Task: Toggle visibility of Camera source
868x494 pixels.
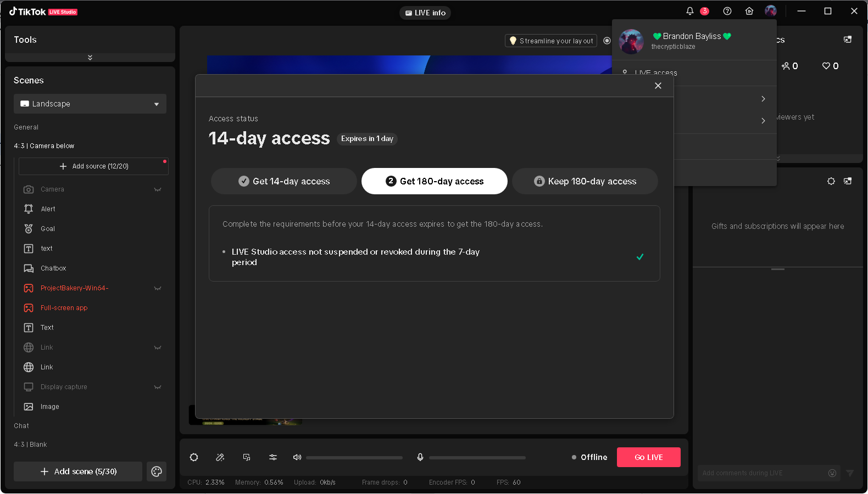Action: pos(158,189)
